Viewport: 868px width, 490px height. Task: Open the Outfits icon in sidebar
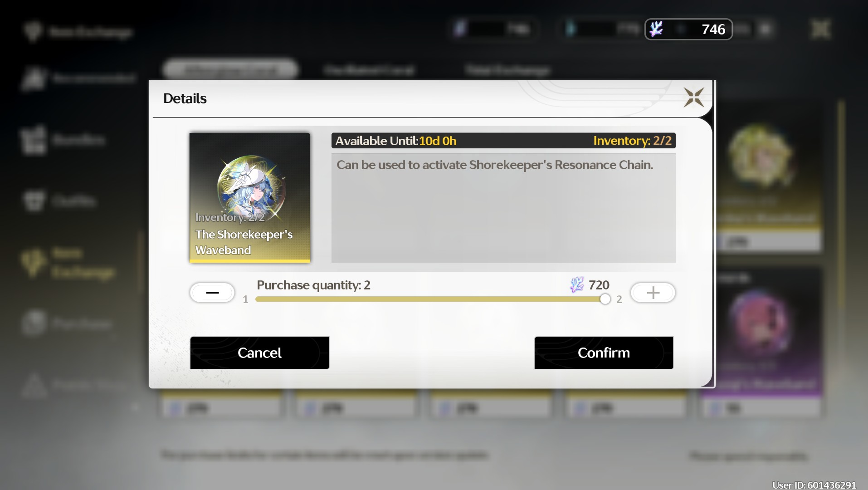click(34, 201)
